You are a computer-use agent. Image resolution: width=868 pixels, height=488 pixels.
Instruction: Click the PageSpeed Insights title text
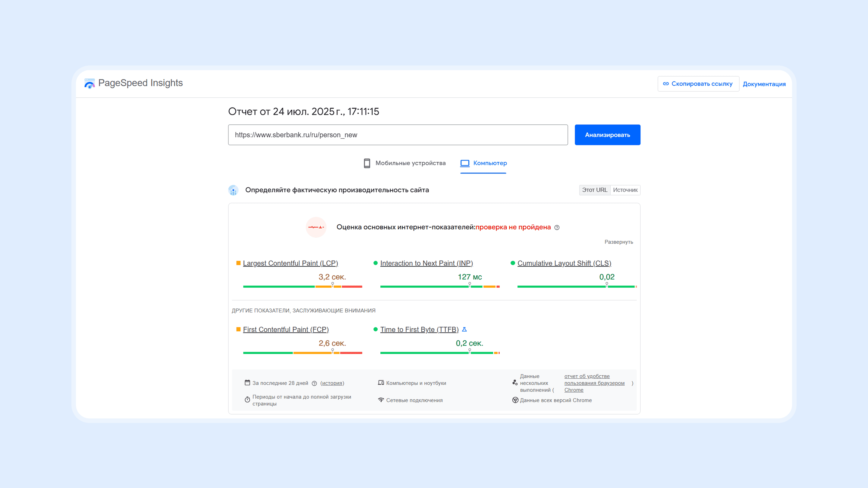(x=140, y=83)
